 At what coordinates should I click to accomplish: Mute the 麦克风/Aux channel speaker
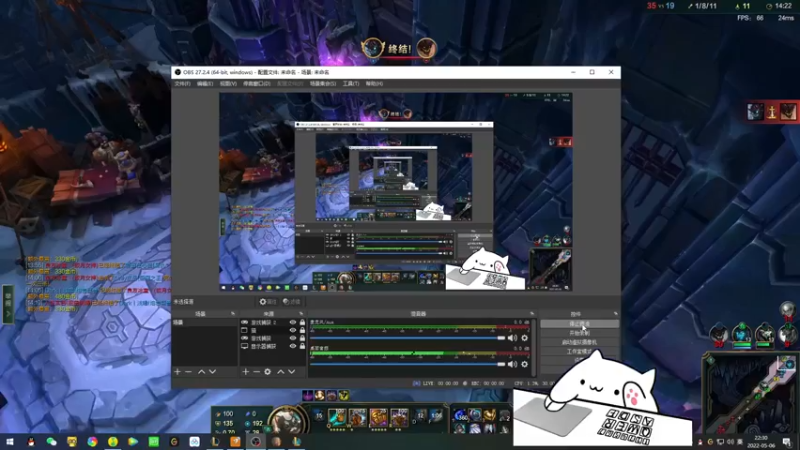512,338
